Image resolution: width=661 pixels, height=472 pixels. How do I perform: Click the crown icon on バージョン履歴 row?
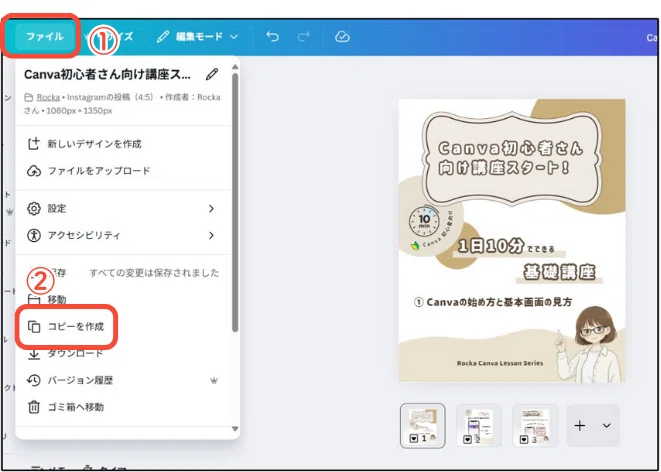pos(214,381)
